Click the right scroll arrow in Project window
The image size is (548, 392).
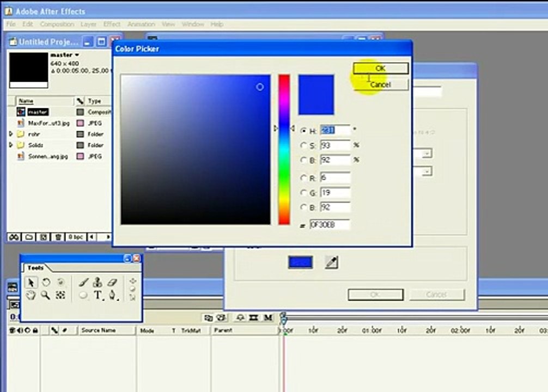pos(108,237)
